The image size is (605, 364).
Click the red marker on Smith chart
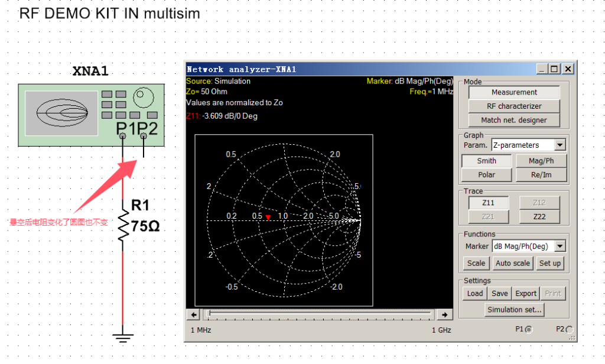(x=268, y=217)
